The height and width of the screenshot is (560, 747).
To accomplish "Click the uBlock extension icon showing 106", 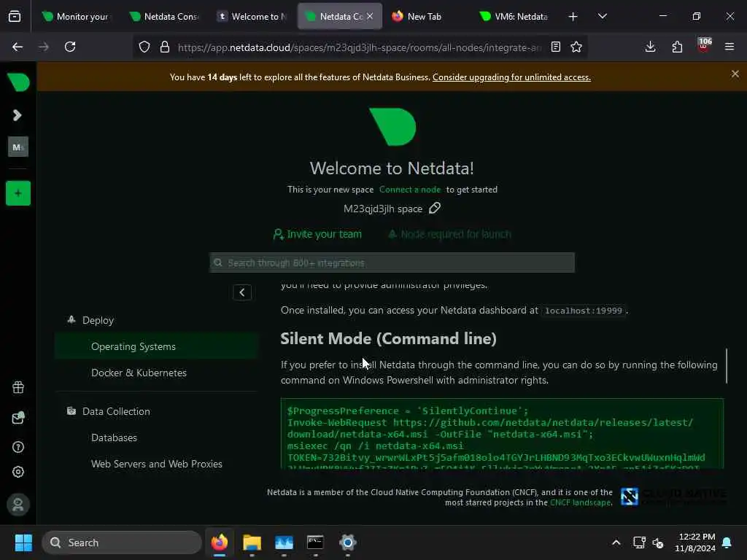I will point(704,45).
